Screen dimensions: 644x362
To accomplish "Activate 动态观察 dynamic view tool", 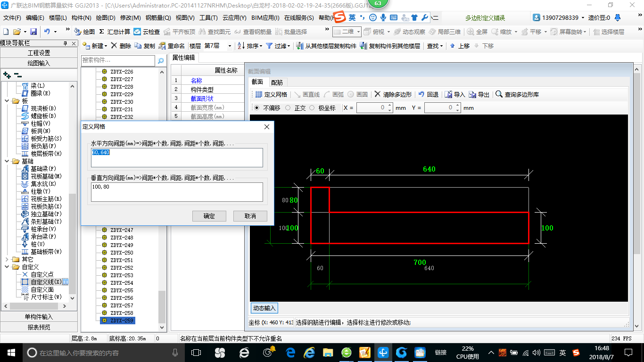I will point(410,32).
